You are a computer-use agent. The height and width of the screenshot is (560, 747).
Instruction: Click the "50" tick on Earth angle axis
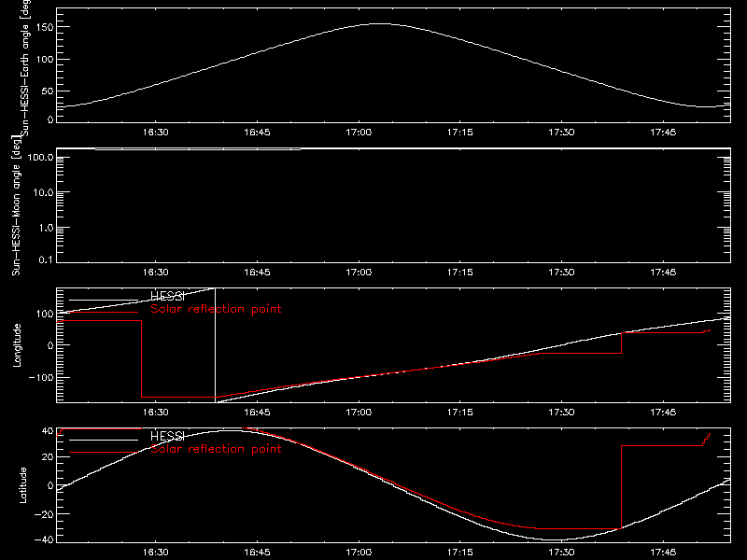point(48,91)
